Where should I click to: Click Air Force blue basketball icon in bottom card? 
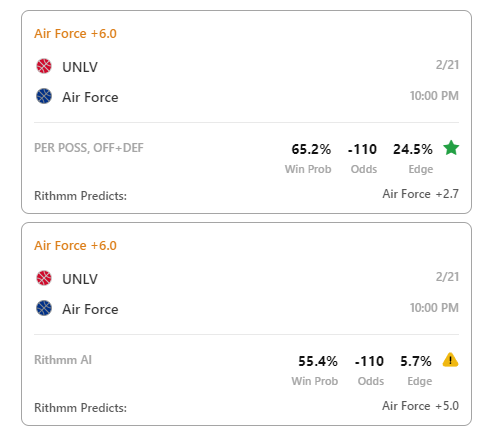pos(44,308)
